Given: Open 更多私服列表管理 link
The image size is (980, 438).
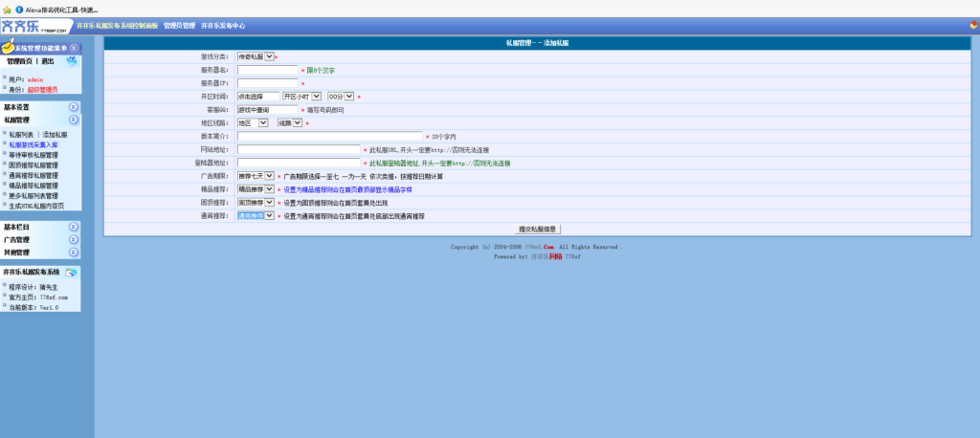Looking at the screenshot, I should (x=33, y=195).
